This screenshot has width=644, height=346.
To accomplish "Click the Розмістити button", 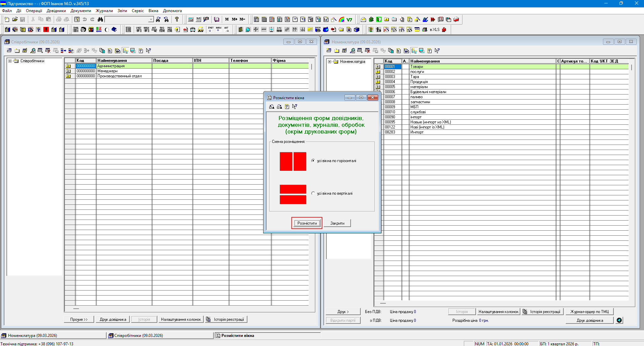I will pyautogui.click(x=307, y=223).
